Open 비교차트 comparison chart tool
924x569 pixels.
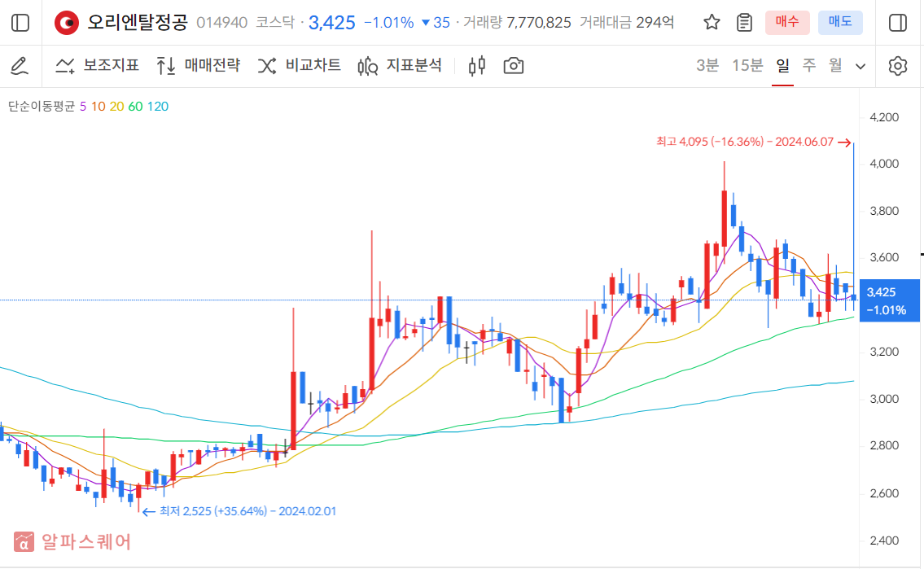[300, 65]
